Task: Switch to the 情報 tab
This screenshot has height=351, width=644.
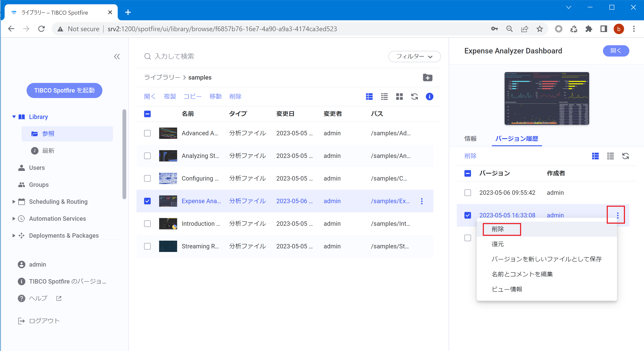Action: tap(470, 139)
